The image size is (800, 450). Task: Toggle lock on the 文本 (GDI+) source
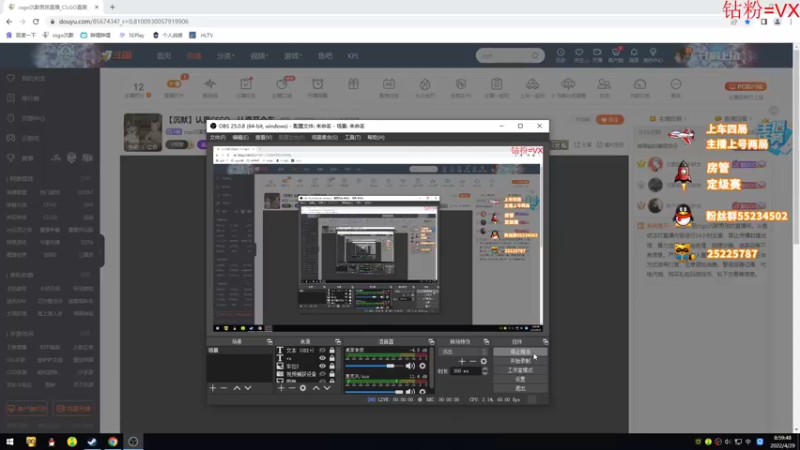(x=332, y=351)
